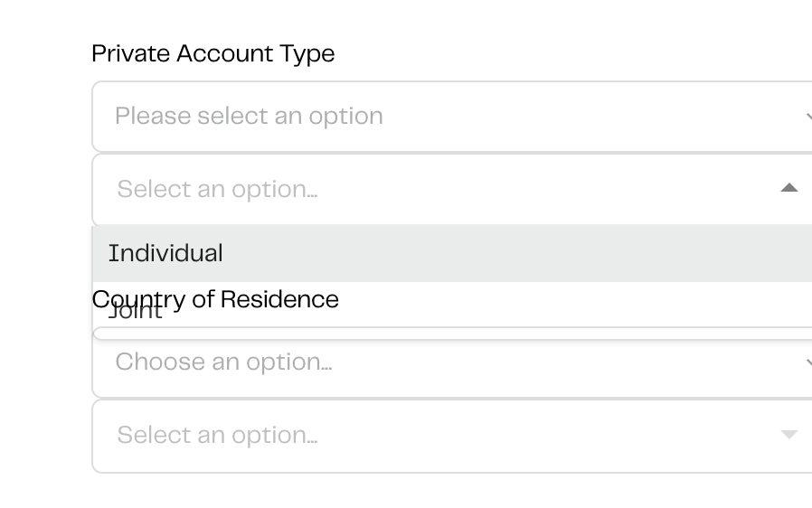Viewport: 812px width, 508px height.
Task: Close the expanded Private Account Type combo box
Action: point(452,189)
